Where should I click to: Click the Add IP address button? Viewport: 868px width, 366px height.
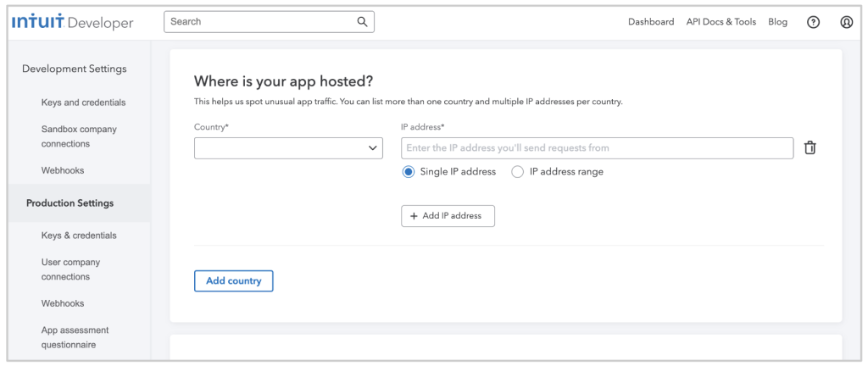coord(448,216)
